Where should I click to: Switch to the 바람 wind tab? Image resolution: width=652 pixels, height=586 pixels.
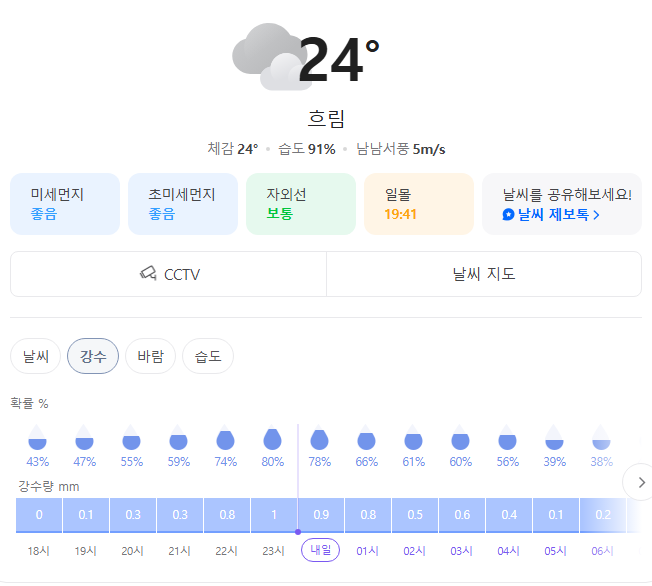(151, 356)
